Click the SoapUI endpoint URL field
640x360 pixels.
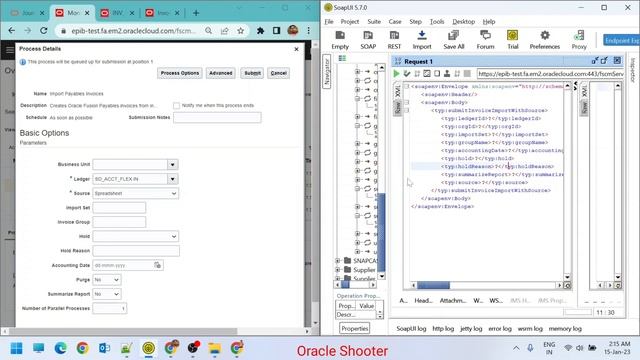pos(550,74)
